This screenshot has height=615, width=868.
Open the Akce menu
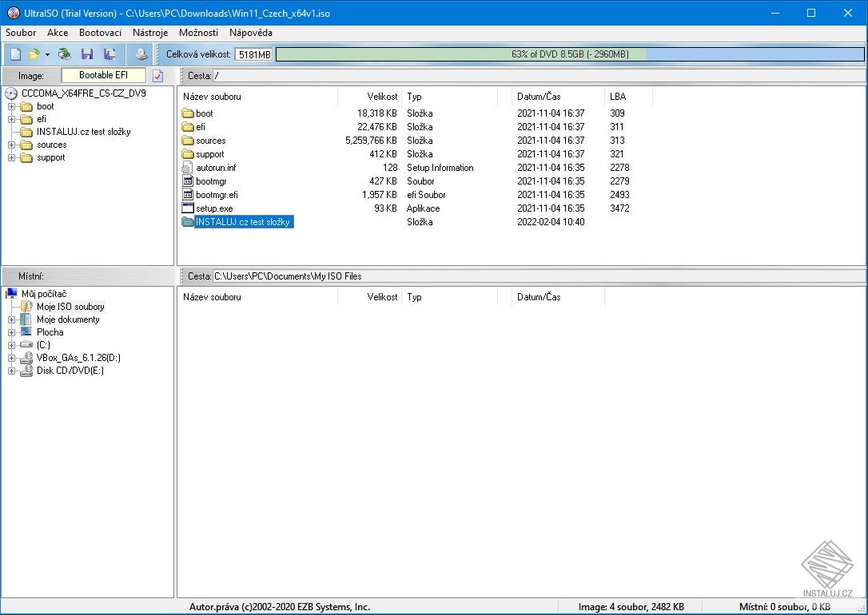(58, 33)
